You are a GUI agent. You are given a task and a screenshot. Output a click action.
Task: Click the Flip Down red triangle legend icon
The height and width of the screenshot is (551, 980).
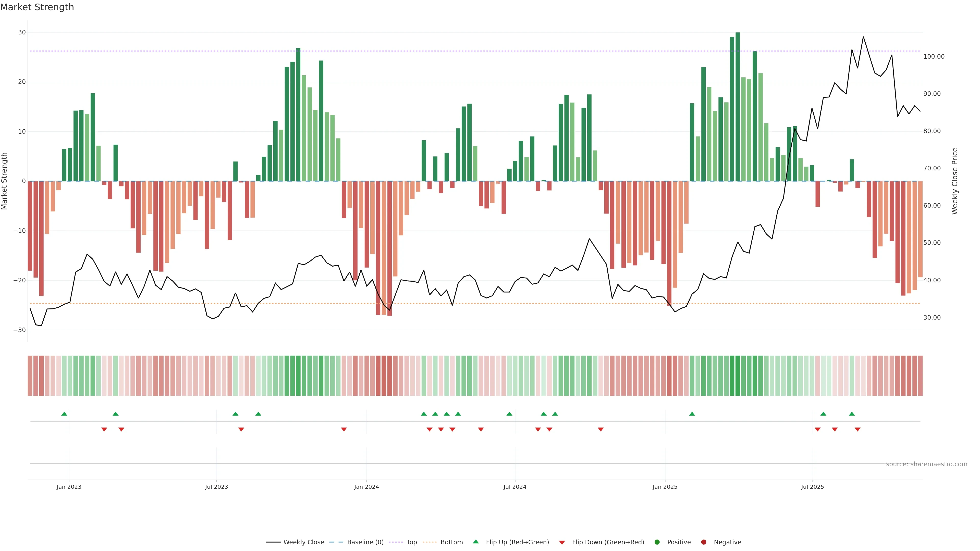[561, 543]
